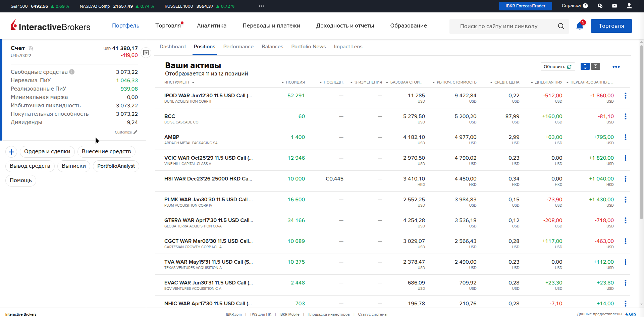
Task: Click Вывод средств button
Action: point(30,166)
